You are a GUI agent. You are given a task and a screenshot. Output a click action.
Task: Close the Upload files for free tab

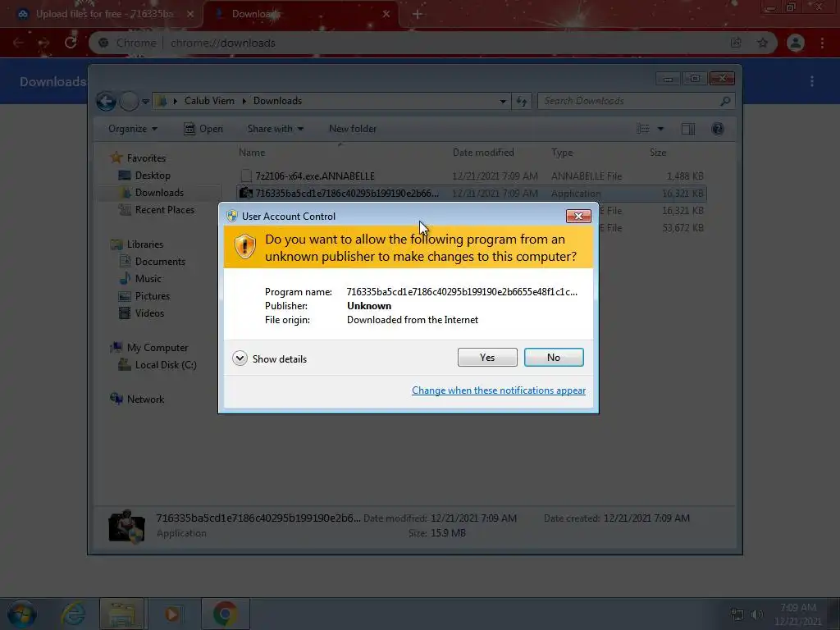coord(190,14)
